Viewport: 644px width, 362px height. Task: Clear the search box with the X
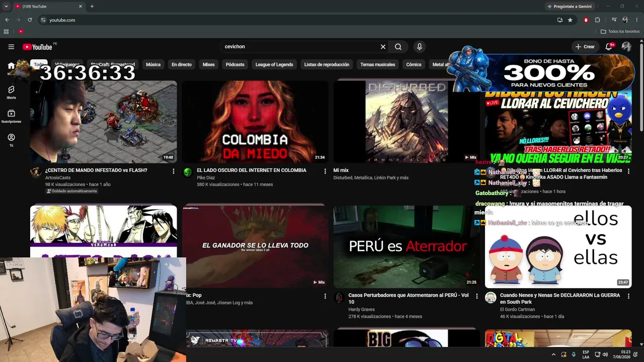(383, 47)
